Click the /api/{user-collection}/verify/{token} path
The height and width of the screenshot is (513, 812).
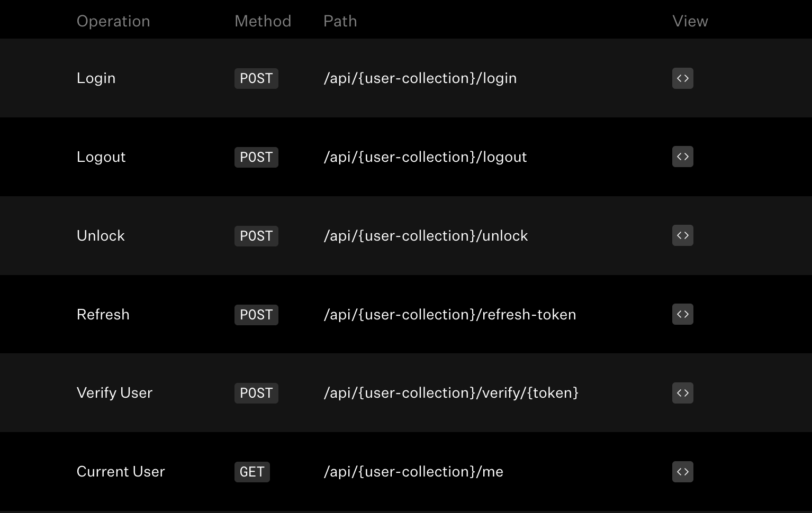[451, 392]
